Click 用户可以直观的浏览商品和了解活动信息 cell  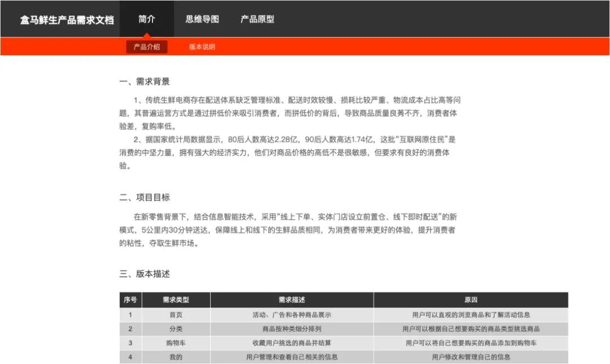(x=470, y=314)
